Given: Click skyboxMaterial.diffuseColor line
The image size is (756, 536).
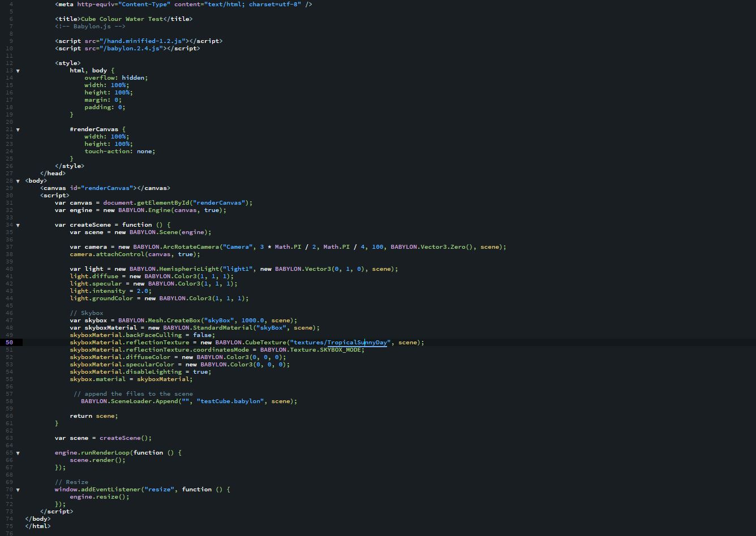Looking at the screenshot, I should pos(178,357).
